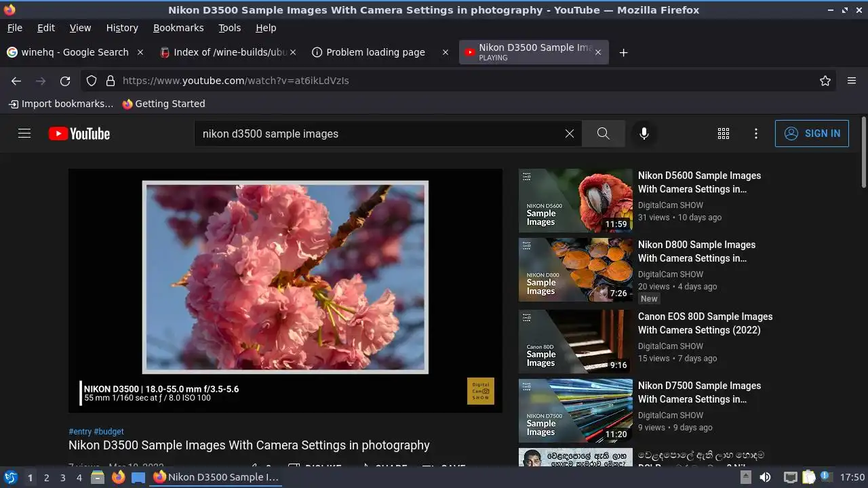Launch Firefox from taskbar quick launcher

click(118, 477)
